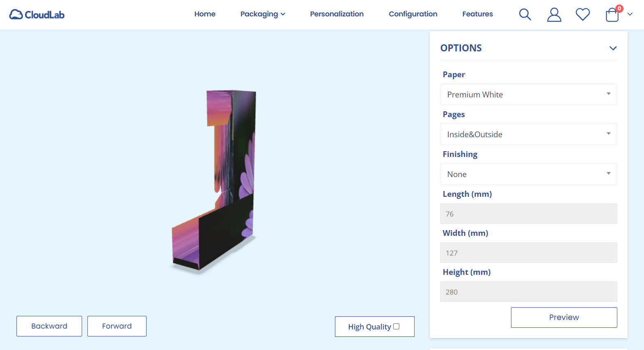Open the shopping bag cart icon
This screenshot has height=350, width=644.
612,14
